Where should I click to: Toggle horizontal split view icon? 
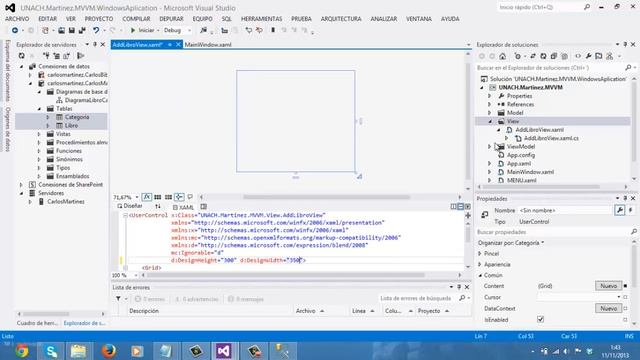click(x=460, y=207)
